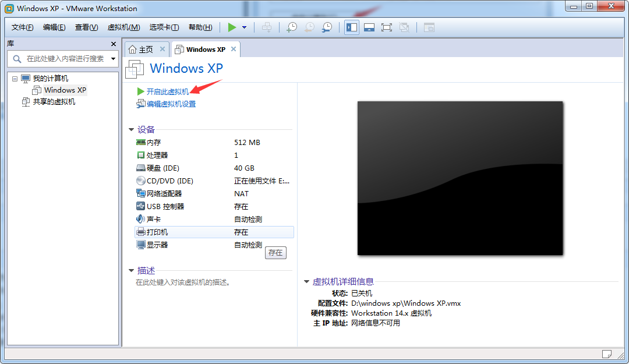The width and height of the screenshot is (629, 364).
Task: Click the 512 MB memory value
Action: point(247,143)
